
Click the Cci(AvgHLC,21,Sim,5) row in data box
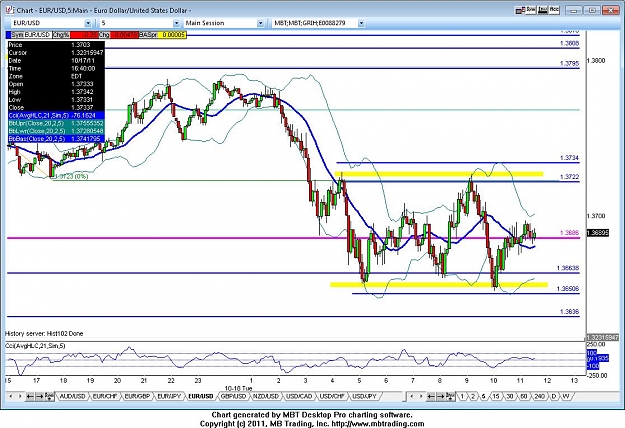56,115
